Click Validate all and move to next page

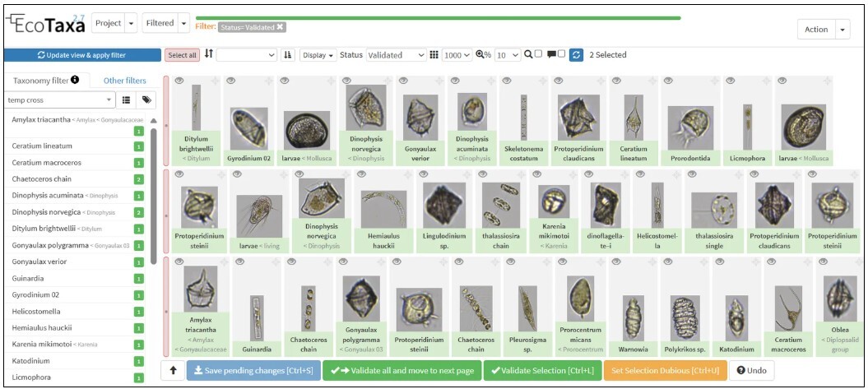pos(402,371)
